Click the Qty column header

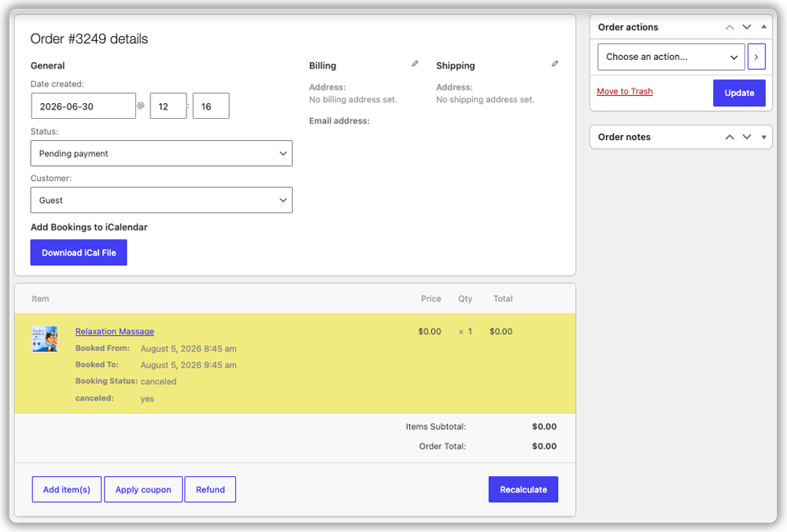[x=465, y=298]
